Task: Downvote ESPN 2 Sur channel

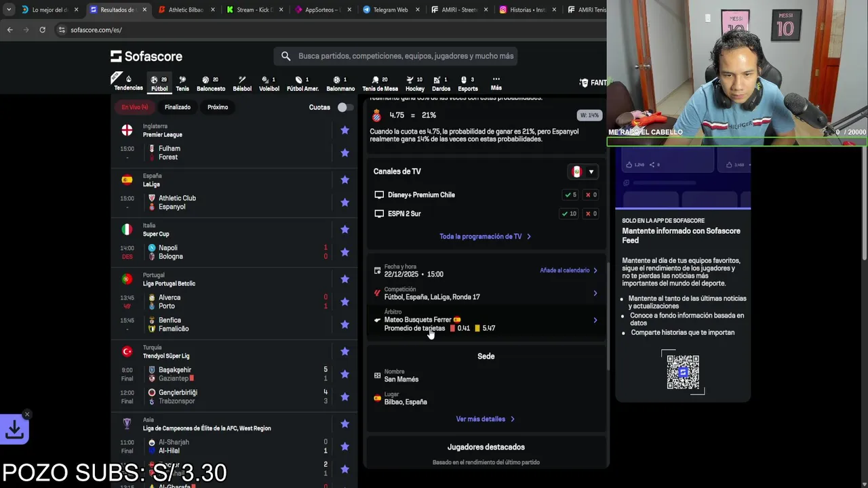Action: pyautogui.click(x=591, y=213)
